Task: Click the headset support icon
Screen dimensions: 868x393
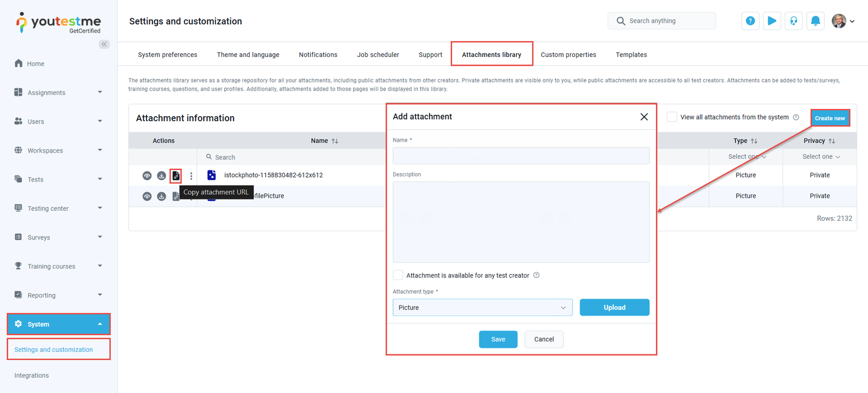Action: click(x=793, y=21)
